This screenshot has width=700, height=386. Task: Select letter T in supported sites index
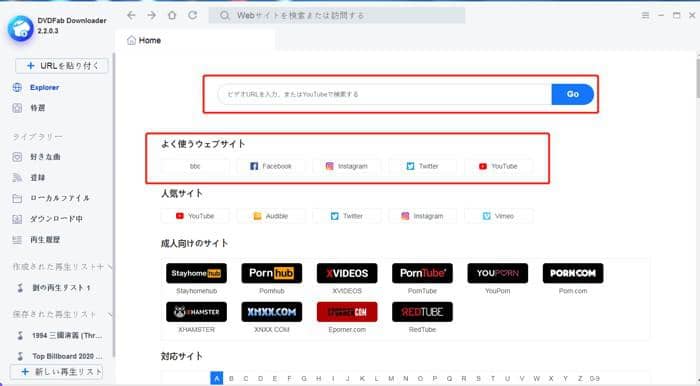(493, 378)
